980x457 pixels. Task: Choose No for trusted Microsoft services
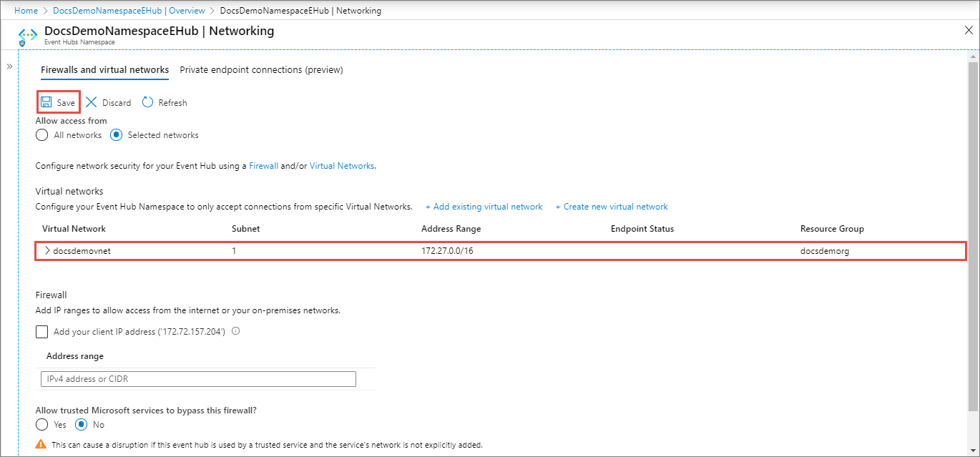coord(82,424)
